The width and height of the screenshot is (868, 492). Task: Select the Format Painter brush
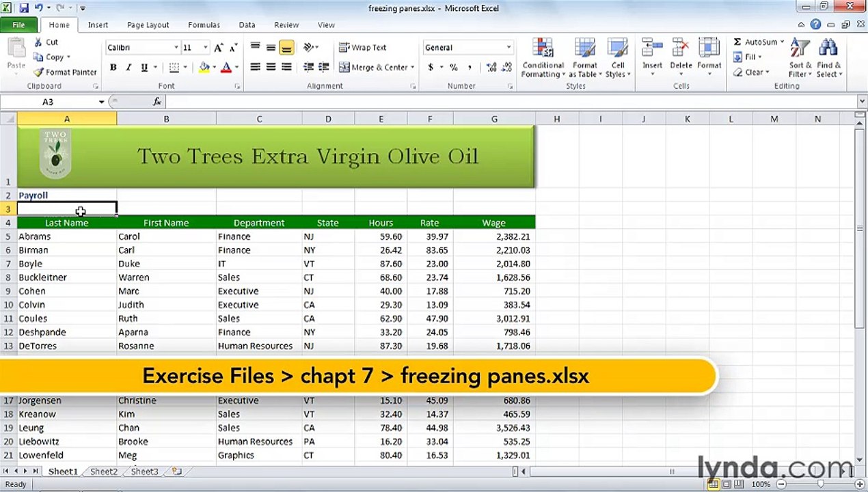[38, 72]
